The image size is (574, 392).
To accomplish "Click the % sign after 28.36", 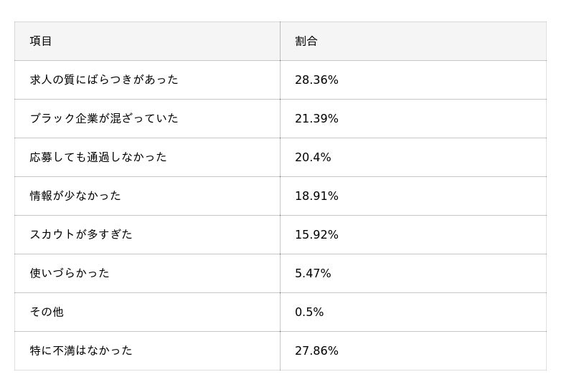I will (x=334, y=80).
